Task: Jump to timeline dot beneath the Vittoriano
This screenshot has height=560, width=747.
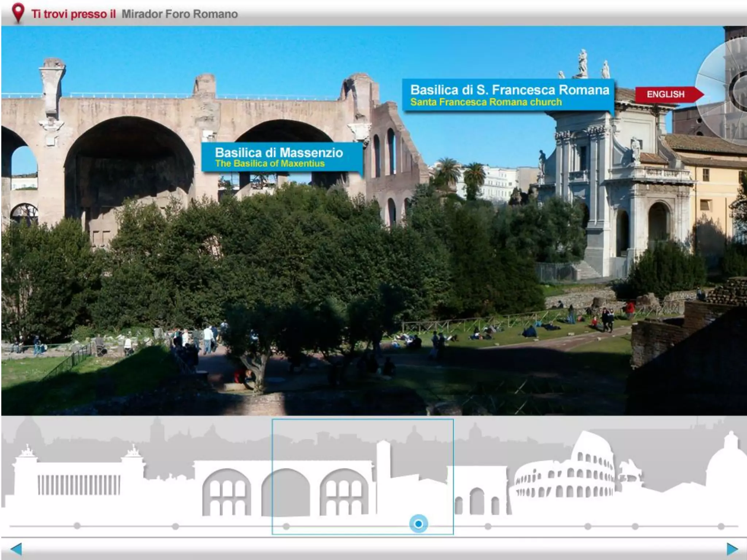Action: pos(77,526)
